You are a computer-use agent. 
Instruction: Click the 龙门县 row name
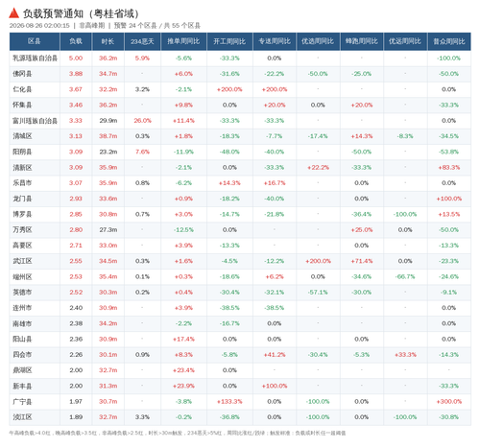point(22,199)
